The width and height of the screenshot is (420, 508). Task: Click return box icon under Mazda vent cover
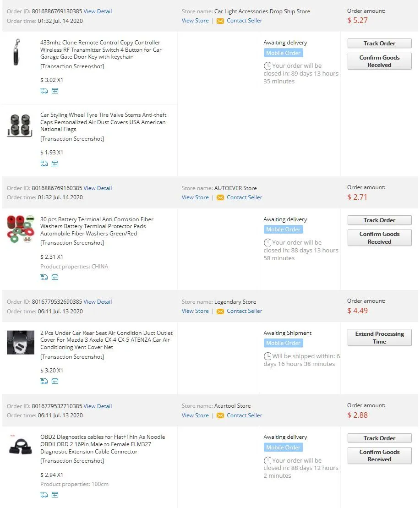point(55,381)
